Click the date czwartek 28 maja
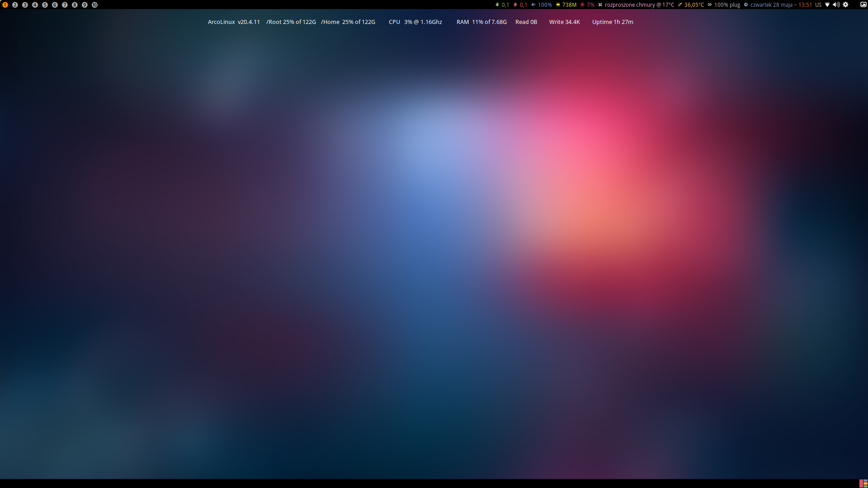Screen dimensions: 868x488 771,5
